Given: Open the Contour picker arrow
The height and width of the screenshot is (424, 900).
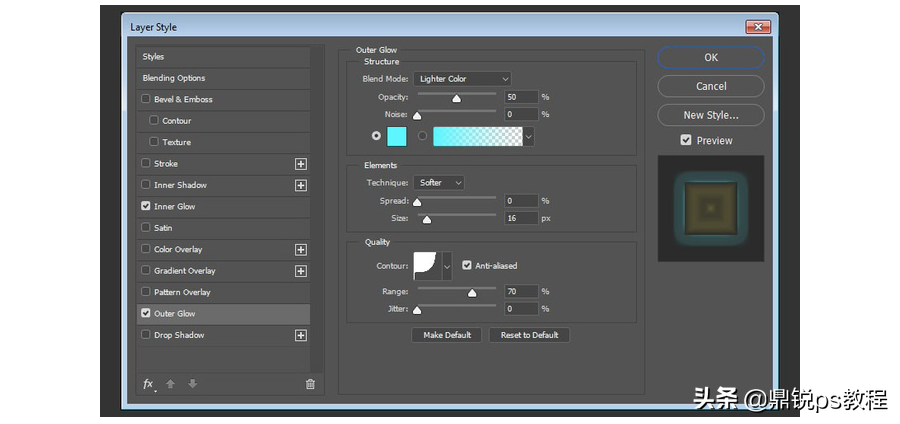Looking at the screenshot, I should pyautogui.click(x=447, y=266).
